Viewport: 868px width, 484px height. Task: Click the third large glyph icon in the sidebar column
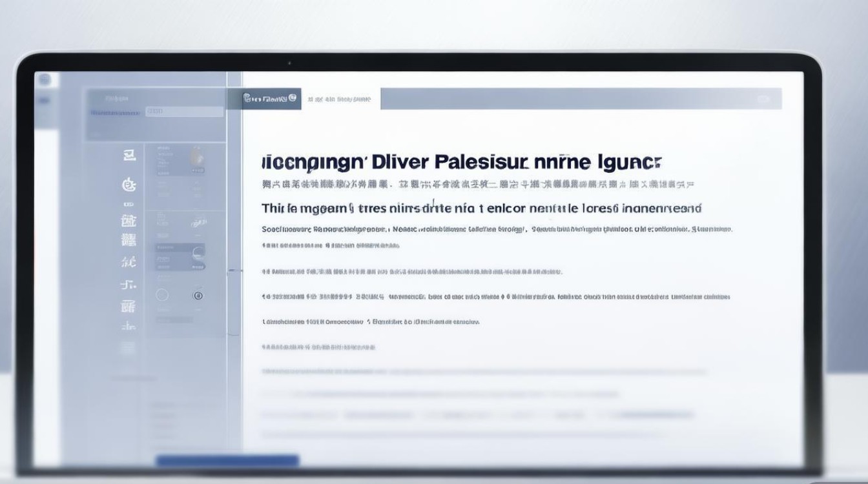[129, 221]
